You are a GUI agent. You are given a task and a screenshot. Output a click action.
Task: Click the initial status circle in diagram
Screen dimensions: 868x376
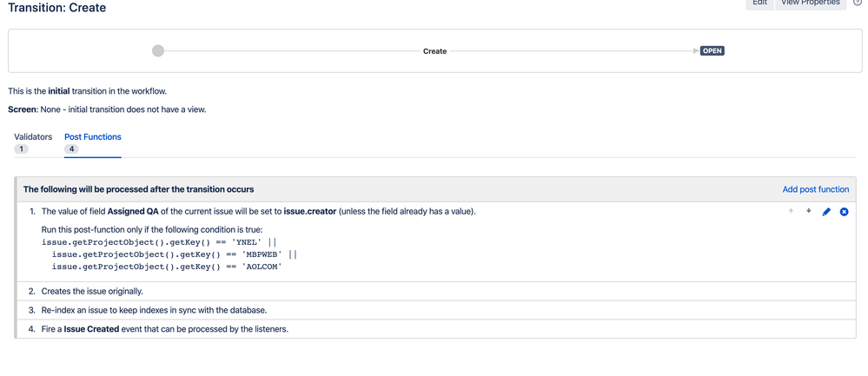158,51
